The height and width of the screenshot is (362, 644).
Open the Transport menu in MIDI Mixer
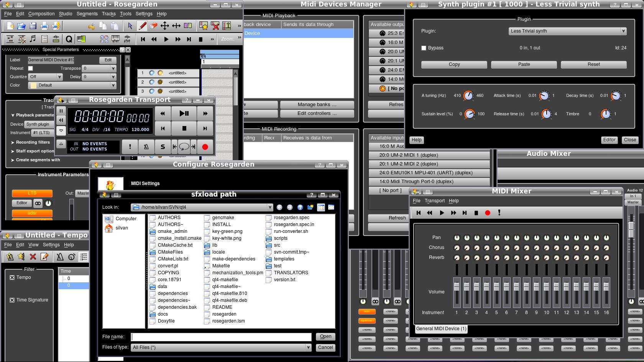[x=435, y=201]
